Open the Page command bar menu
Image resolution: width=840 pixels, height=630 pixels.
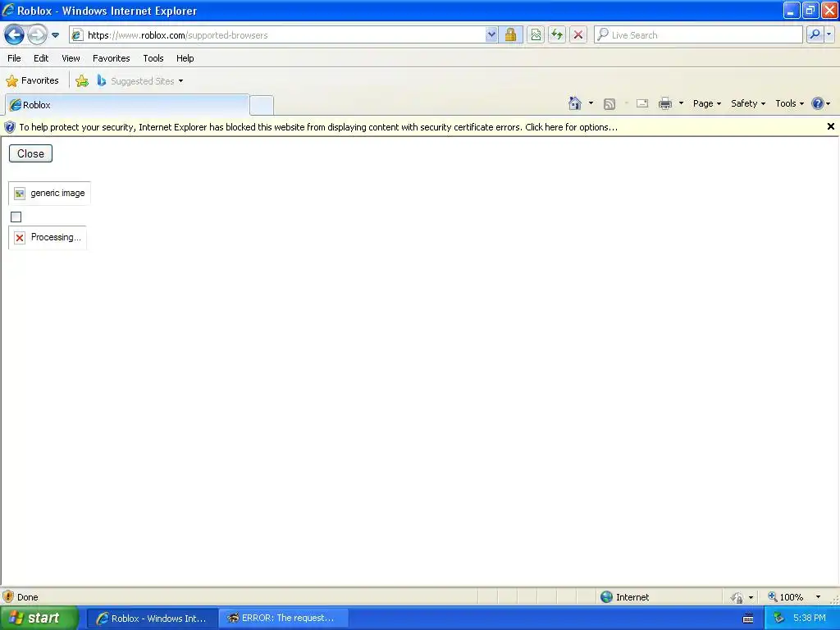tap(706, 103)
